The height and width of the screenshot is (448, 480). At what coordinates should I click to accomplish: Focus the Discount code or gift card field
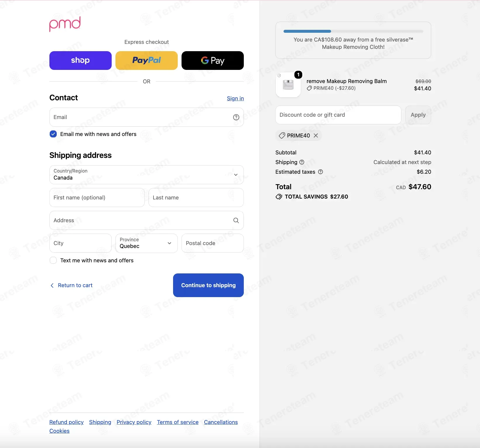(x=338, y=115)
